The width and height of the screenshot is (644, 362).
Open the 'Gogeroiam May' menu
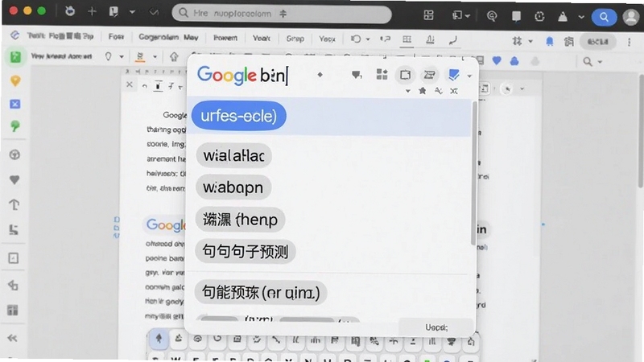pyautogui.click(x=168, y=37)
